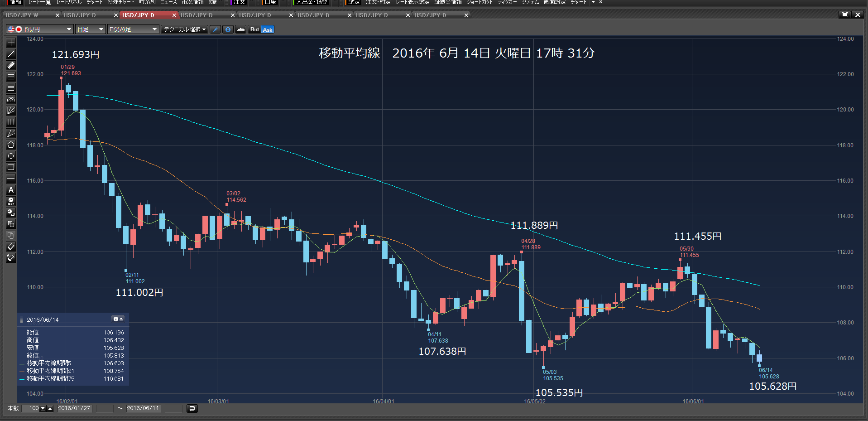Screen dimensions: 868x421
Task: Click the 口座 account button
Action: point(270,2)
